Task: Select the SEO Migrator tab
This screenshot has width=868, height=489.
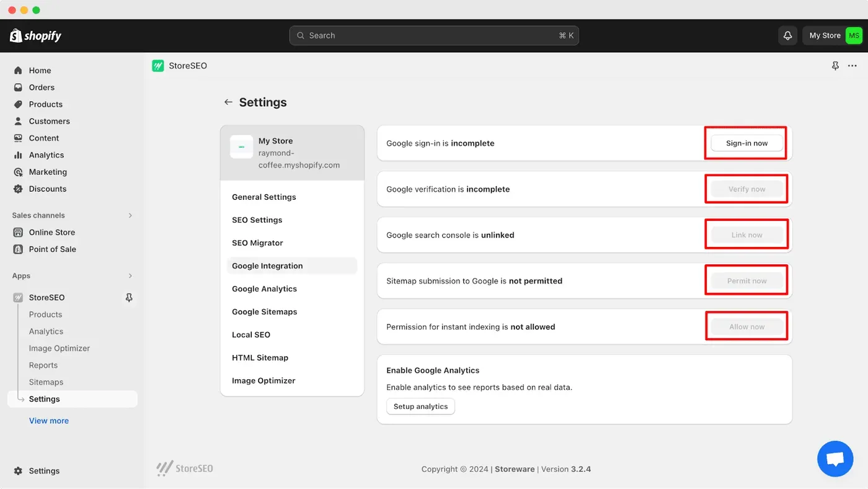Action: click(x=292, y=243)
